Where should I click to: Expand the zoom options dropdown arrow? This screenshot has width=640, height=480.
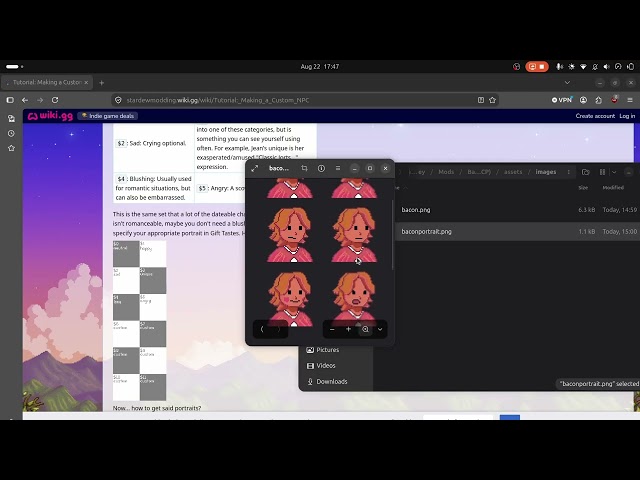380,329
